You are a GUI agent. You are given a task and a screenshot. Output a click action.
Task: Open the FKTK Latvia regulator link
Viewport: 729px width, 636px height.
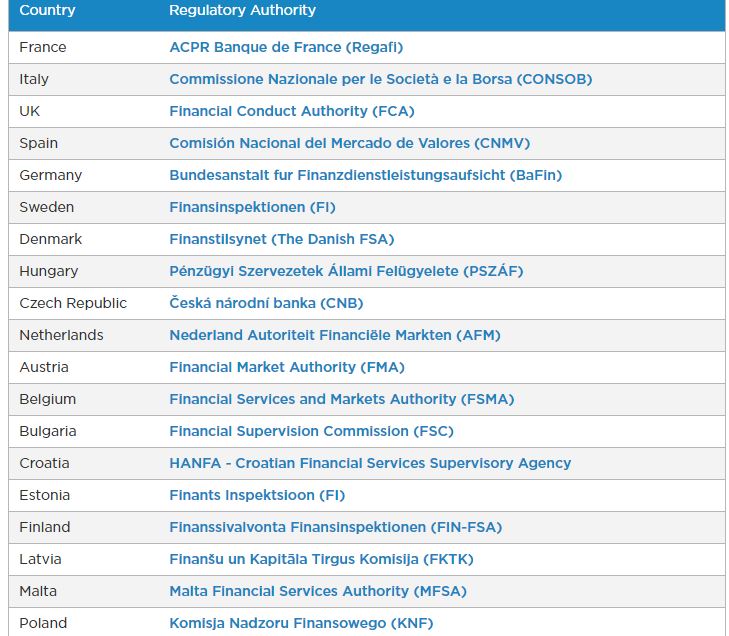[x=321, y=559]
